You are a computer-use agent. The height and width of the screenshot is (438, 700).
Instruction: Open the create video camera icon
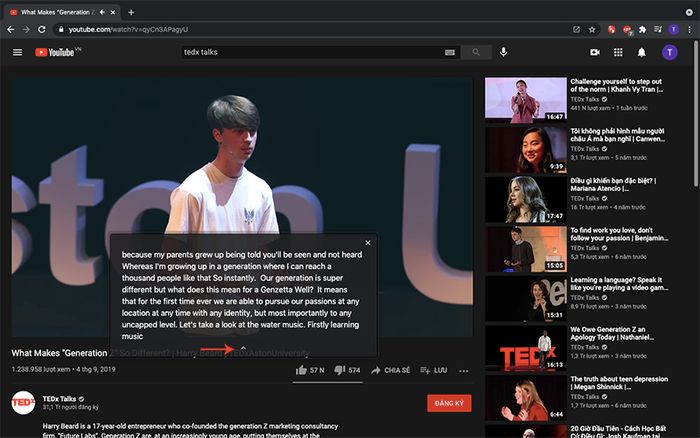595,52
